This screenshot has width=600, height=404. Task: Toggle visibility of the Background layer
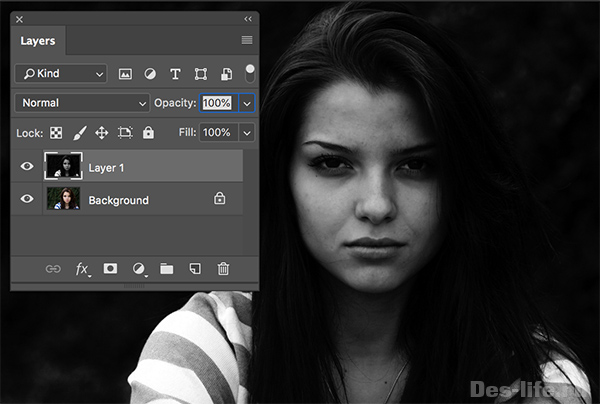27,200
